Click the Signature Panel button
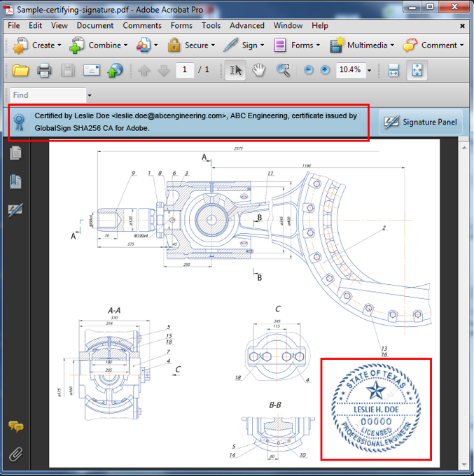 pyautogui.click(x=421, y=122)
